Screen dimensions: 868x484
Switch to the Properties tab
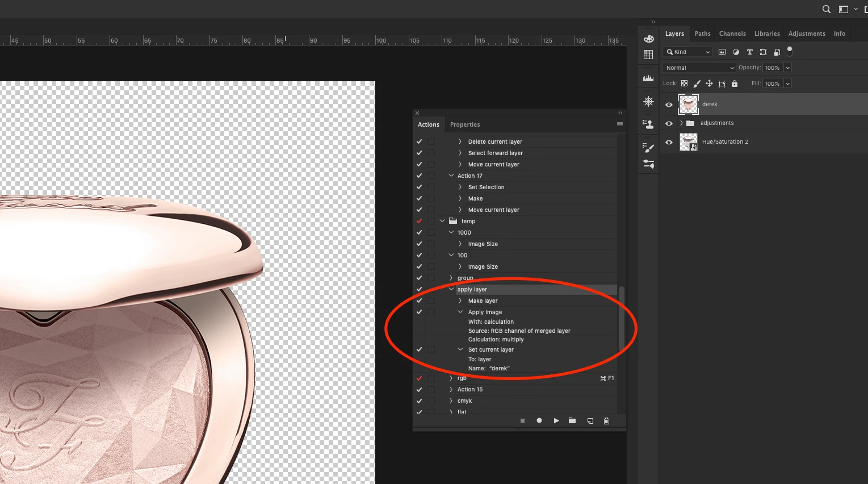(x=465, y=124)
